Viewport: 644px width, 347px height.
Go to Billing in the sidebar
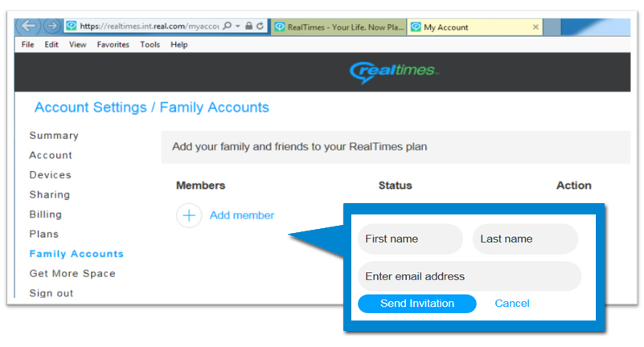pyautogui.click(x=46, y=214)
